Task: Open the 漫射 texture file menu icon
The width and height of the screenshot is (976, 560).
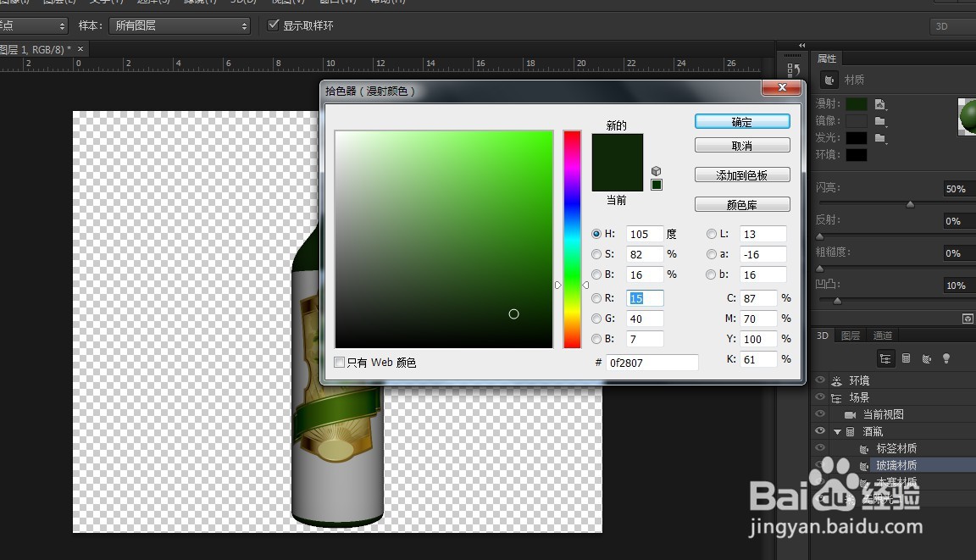Action: coord(880,104)
